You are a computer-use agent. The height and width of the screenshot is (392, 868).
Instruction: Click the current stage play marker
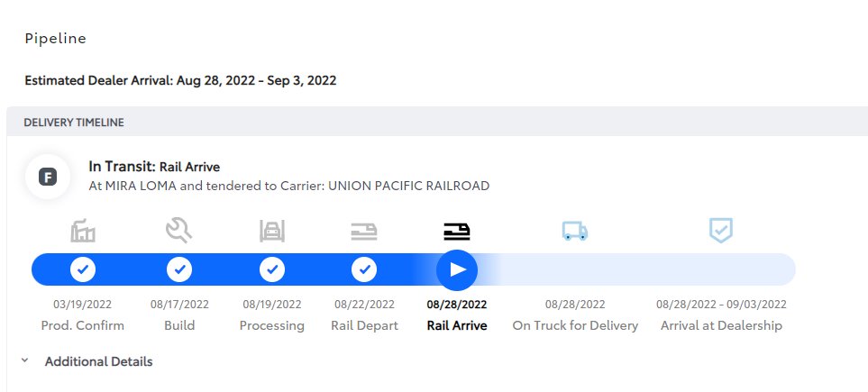(457, 269)
